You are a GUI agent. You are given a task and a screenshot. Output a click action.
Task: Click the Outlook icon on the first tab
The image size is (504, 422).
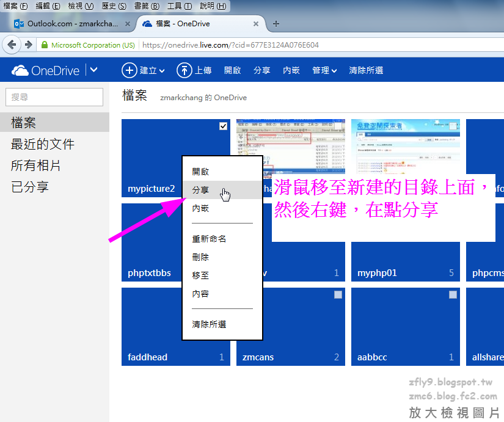(x=19, y=24)
